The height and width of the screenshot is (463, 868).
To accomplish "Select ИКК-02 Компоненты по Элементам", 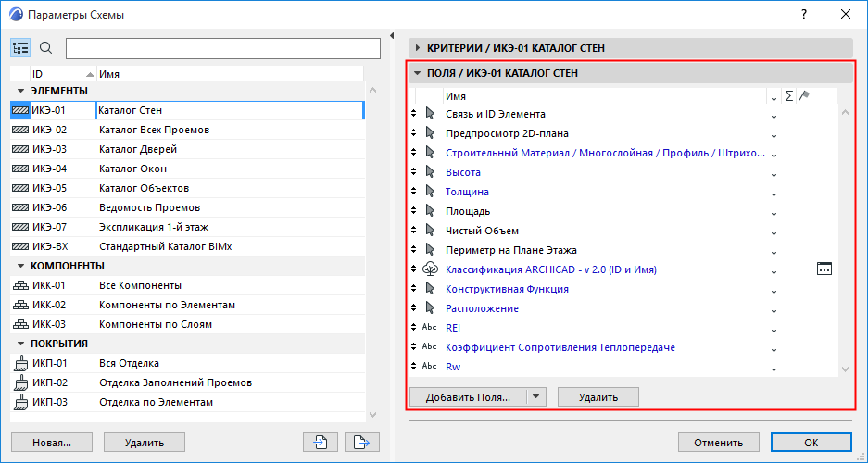I will [187, 305].
